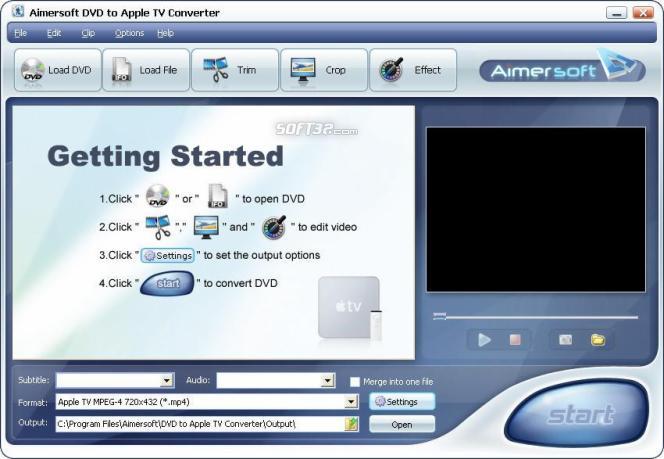Click the black video preview area

[x=536, y=210]
